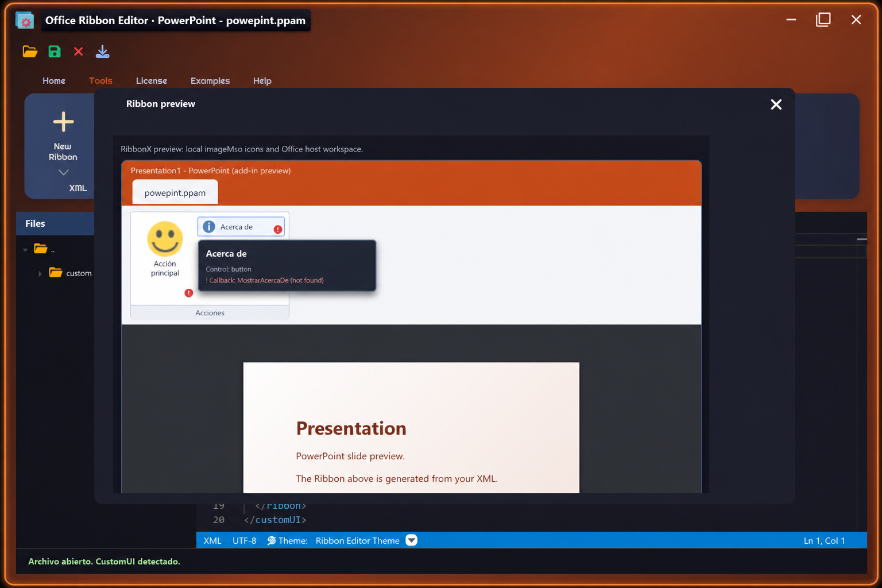Click the red error badge on Acerca de button
Viewport: 882px width, 588px height.
[x=278, y=230]
